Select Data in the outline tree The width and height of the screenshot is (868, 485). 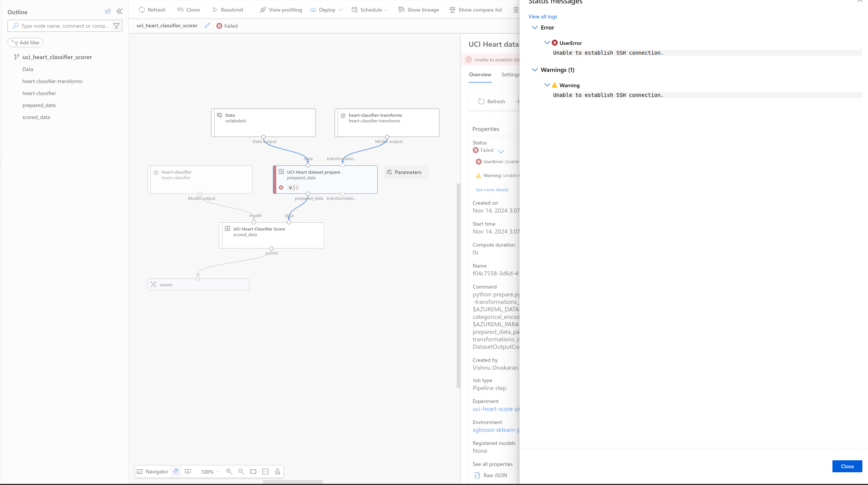(x=28, y=69)
